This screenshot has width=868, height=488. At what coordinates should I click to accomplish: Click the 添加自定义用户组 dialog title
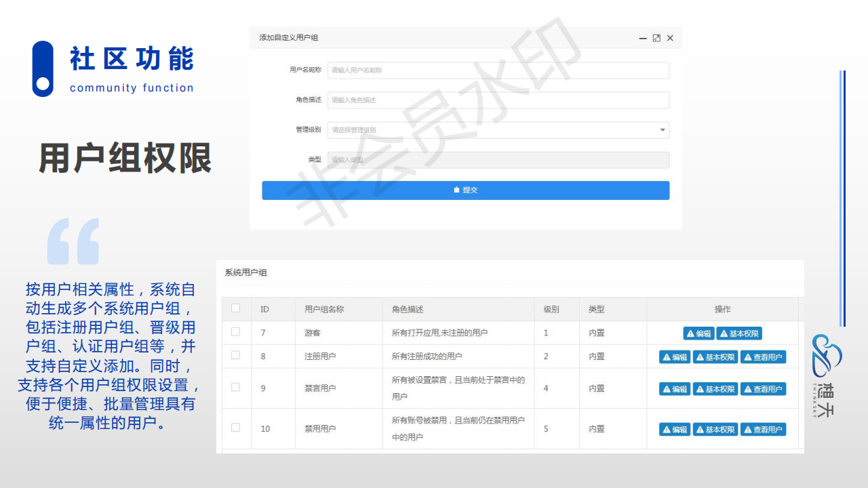tap(288, 38)
